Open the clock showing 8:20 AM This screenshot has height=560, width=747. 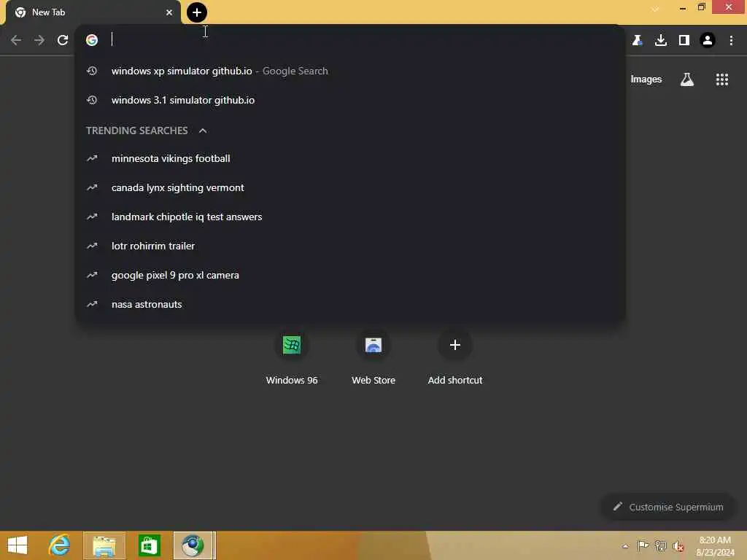click(x=715, y=545)
